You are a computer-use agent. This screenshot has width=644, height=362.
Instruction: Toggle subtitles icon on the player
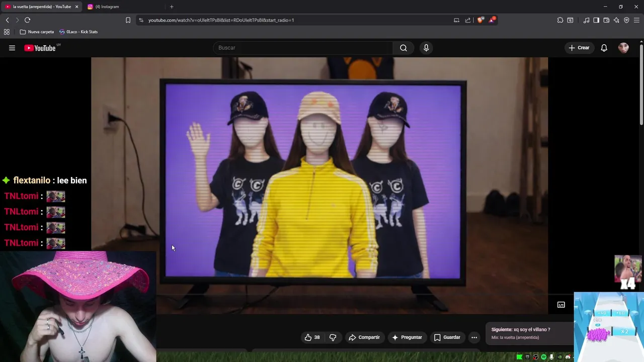point(561,305)
